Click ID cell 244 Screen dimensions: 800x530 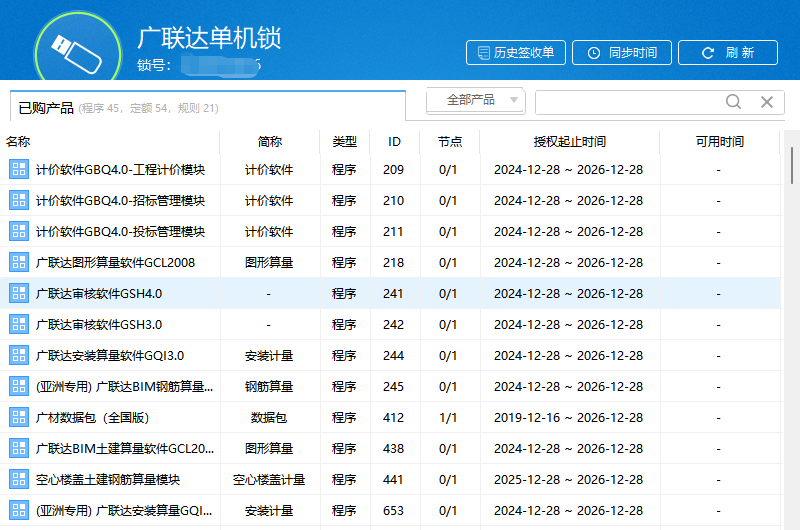pos(393,356)
